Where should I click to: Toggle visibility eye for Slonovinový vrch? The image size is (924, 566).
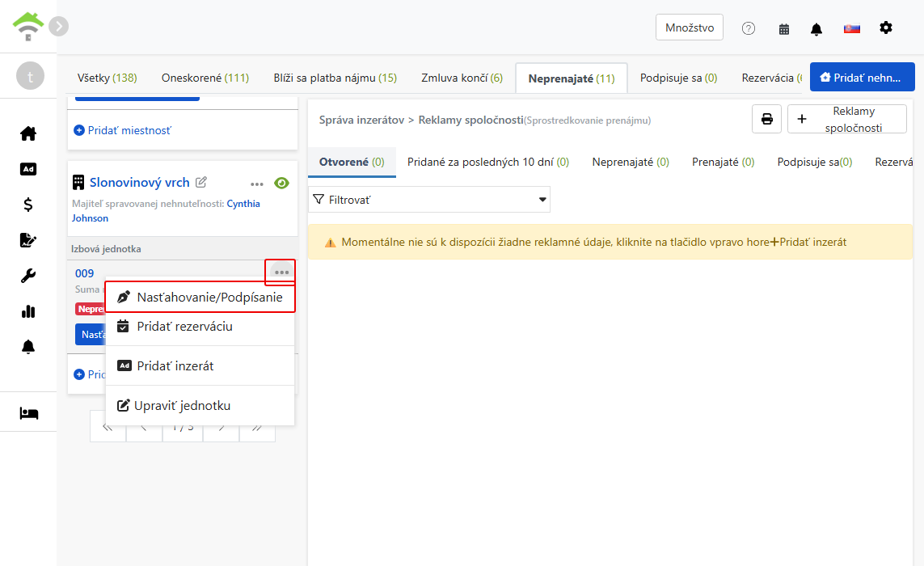281,184
